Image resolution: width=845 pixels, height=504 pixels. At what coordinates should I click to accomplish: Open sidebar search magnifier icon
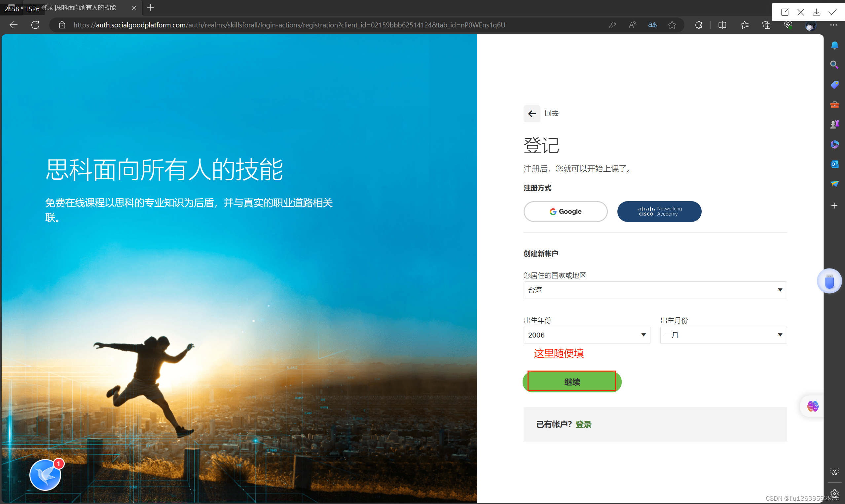pos(834,64)
